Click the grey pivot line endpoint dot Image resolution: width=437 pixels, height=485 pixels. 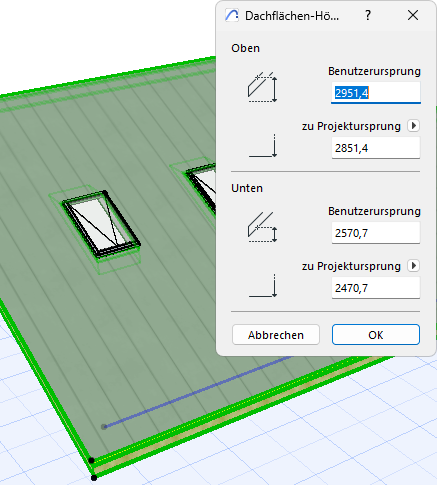click(104, 427)
